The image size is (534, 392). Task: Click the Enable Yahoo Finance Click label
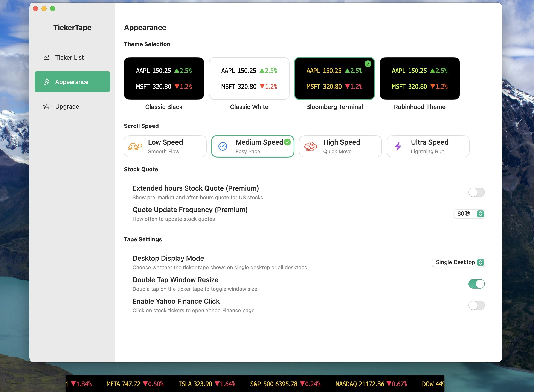tap(176, 301)
